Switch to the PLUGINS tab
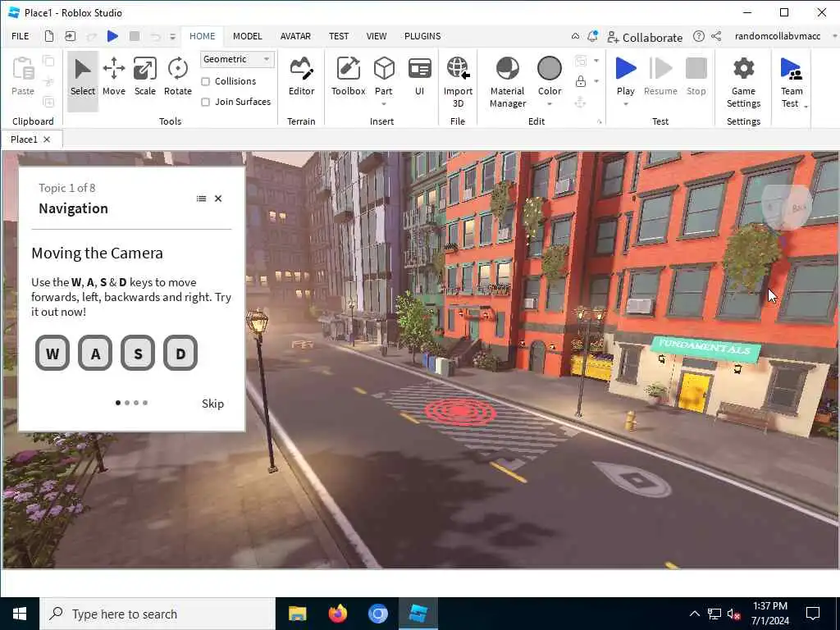The width and height of the screenshot is (840, 630). [x=422, y=36]
